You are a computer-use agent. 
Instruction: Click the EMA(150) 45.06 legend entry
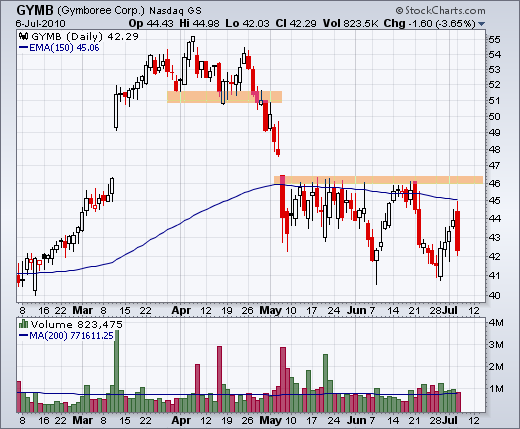tap(60, 48)
